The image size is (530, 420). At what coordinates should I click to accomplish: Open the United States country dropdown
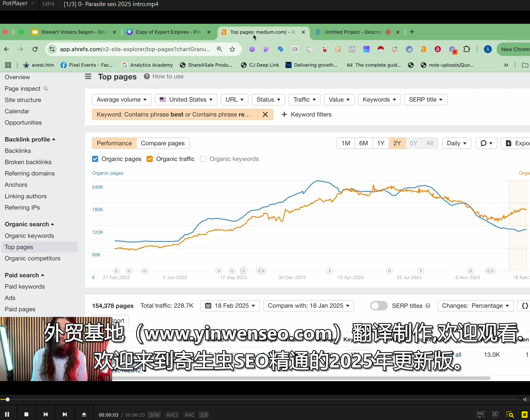186,99
